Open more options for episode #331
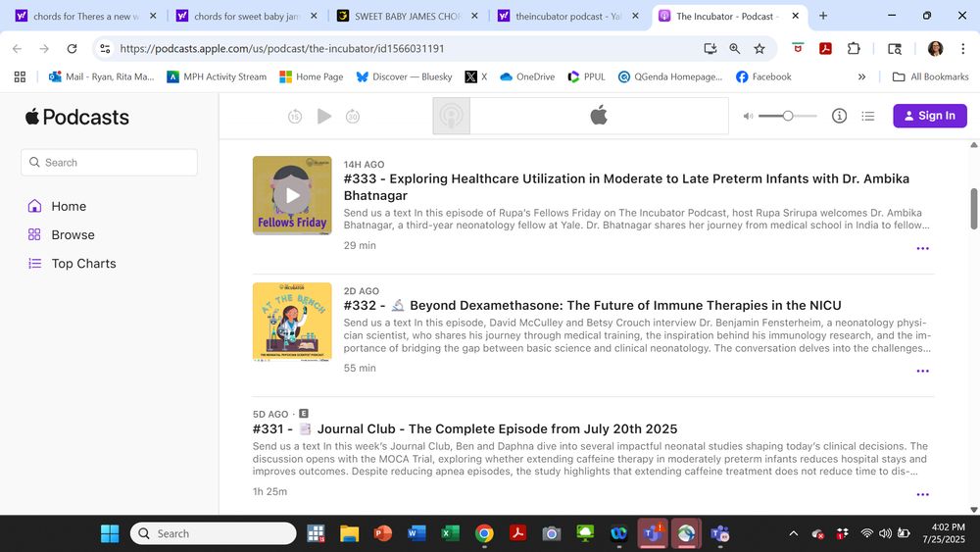 (922, 494)
